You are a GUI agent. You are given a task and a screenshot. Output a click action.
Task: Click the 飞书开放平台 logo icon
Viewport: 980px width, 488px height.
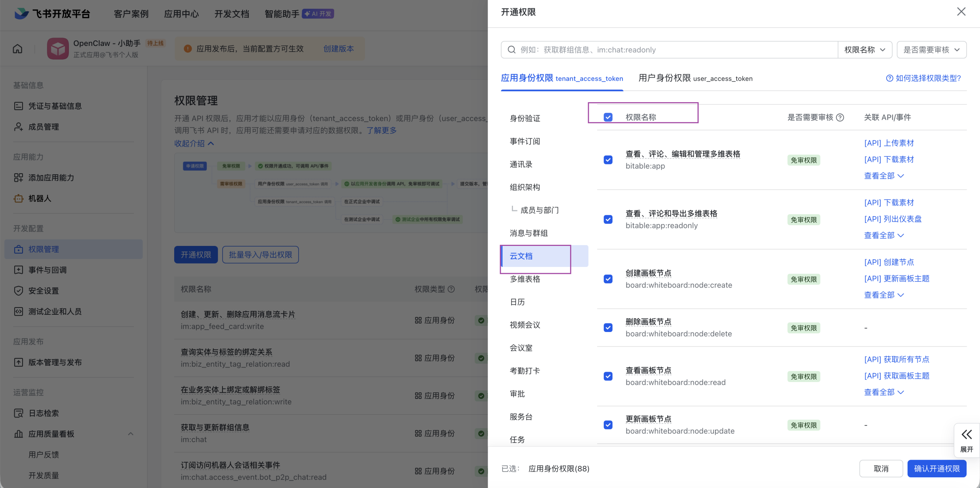pyautogui.click(x=22, y=13)
